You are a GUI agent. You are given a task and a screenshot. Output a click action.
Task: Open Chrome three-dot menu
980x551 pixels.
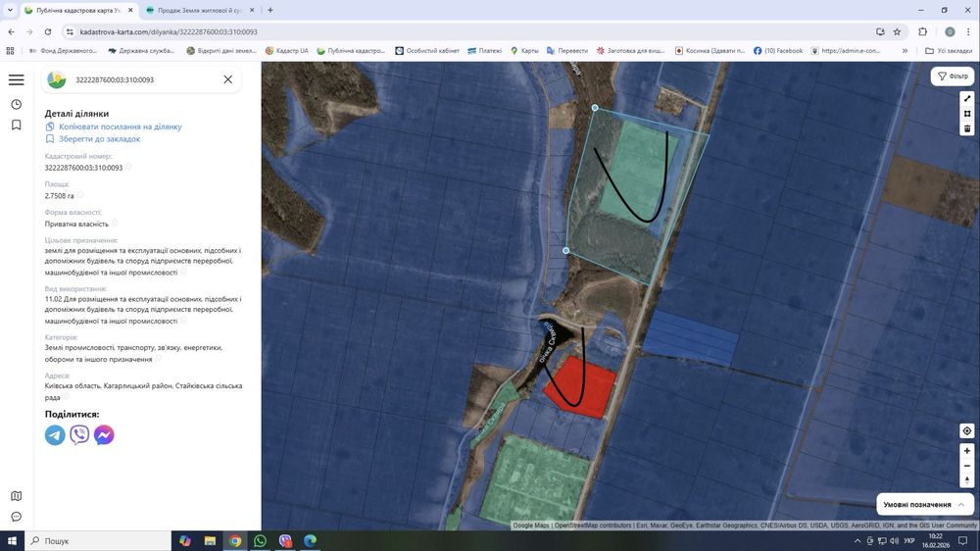(x=968, y=32)
